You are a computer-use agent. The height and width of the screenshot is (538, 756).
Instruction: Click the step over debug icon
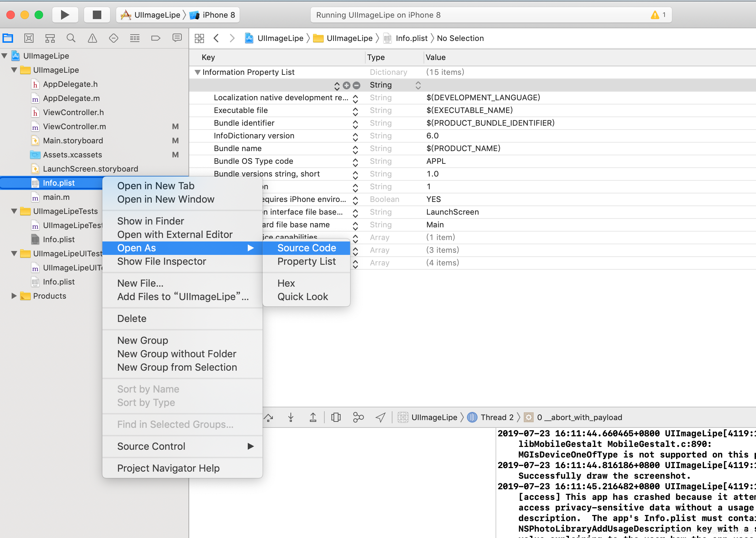coord(269,417)
